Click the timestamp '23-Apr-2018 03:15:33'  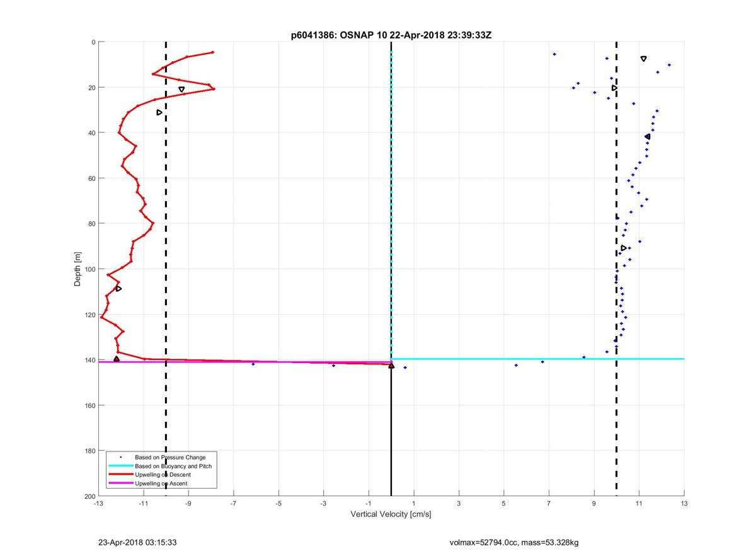(x=137, y=542)
